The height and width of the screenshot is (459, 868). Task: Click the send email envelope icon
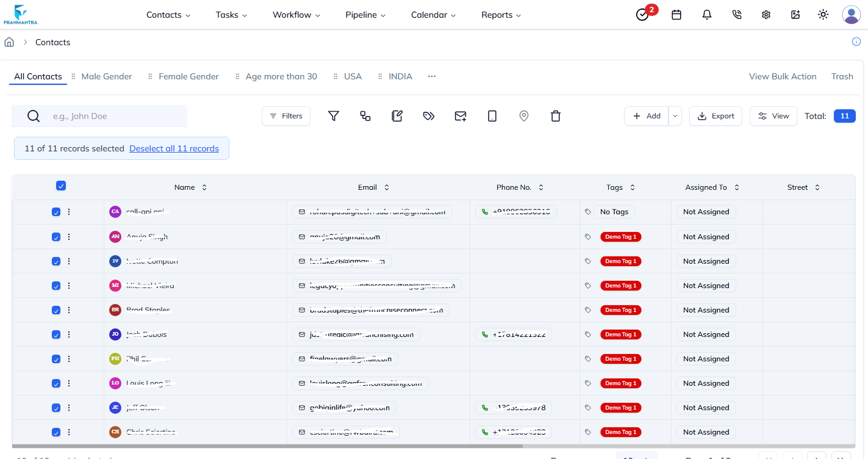(461, 116)
